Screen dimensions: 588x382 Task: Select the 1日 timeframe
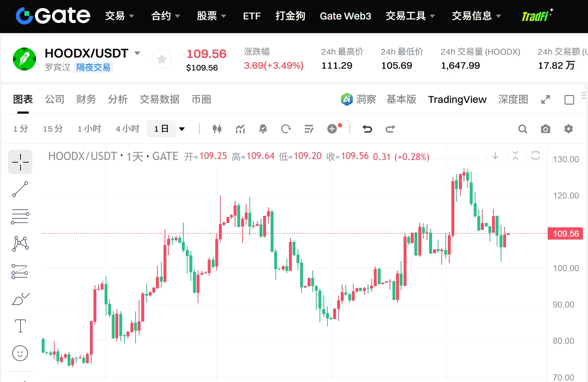161,129
